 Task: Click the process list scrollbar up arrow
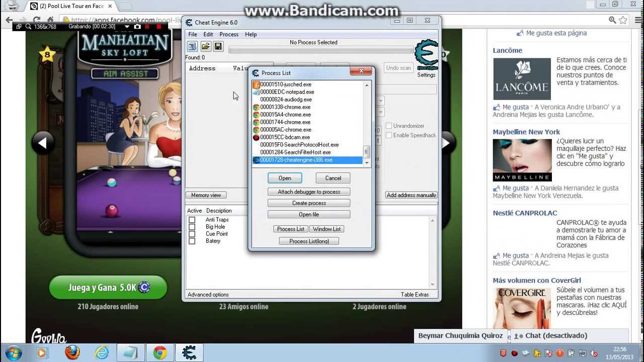click(x=367, y=85)
